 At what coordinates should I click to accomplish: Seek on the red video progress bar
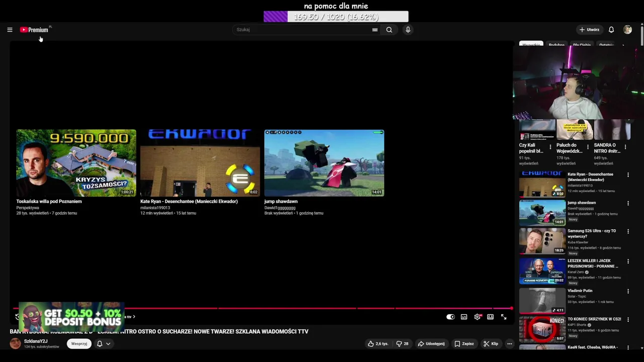click(x=262, y=308)
